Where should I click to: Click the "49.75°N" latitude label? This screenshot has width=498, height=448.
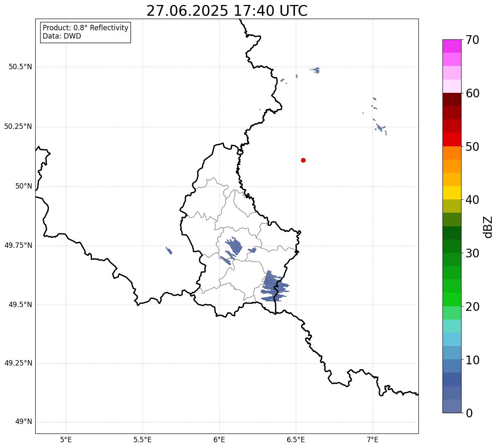(x=18, y=245)
